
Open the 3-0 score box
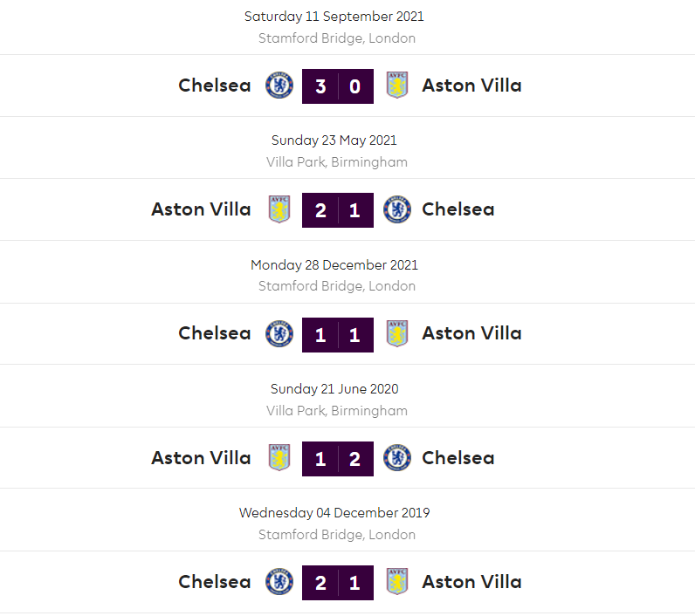point(338,86)
